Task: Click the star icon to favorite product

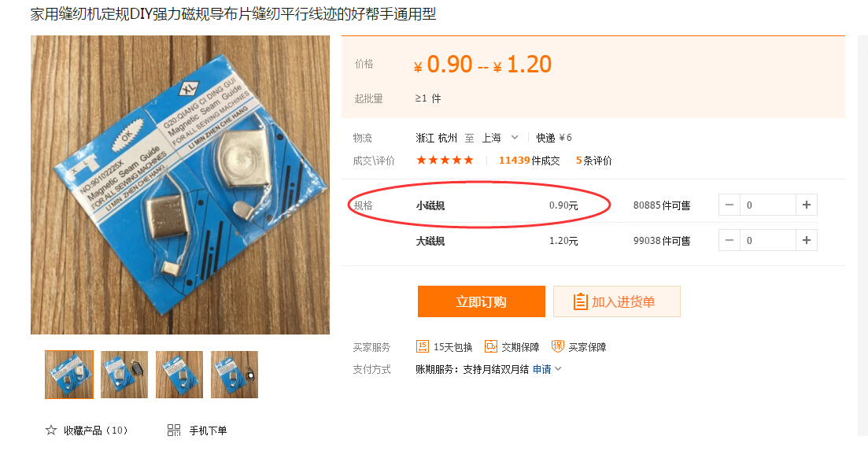Action: click(51, 430)
